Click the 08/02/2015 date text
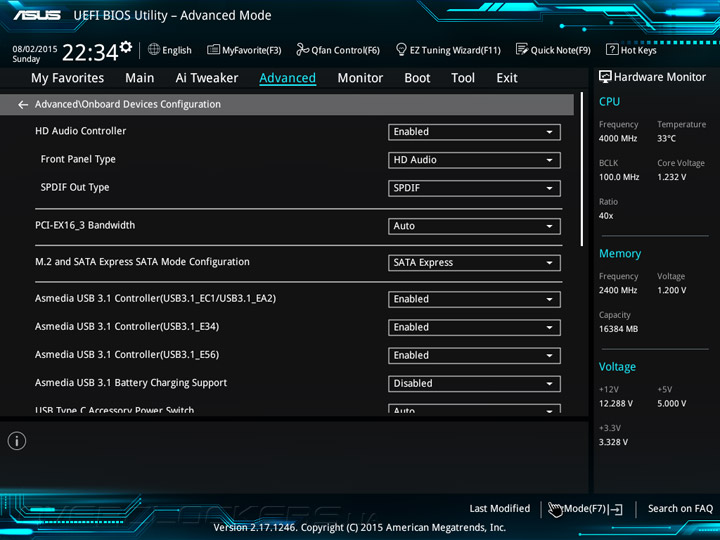Viewport: 720px width, 540px height. [35, 49]
